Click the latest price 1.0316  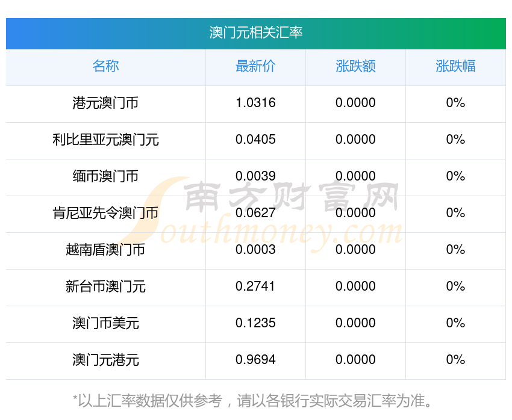(255, 103)
